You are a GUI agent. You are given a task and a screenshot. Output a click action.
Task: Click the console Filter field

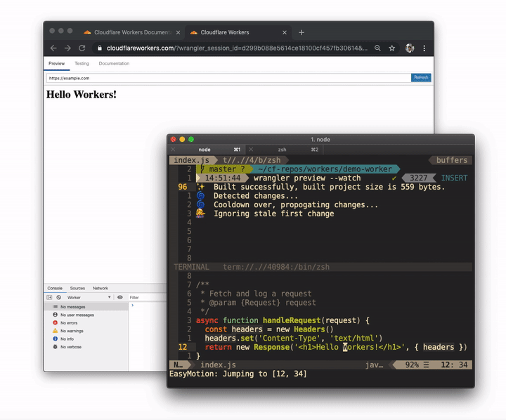click(x=147, y=297)
